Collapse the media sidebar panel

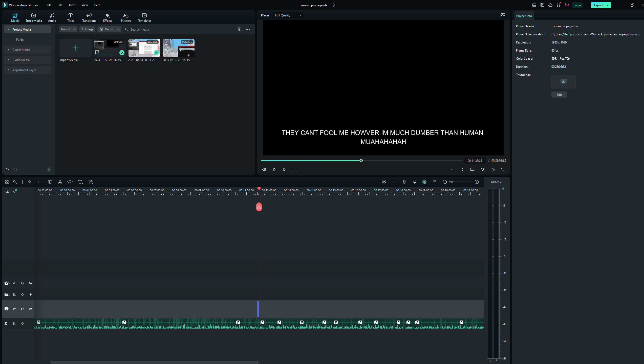click(49, 170)
